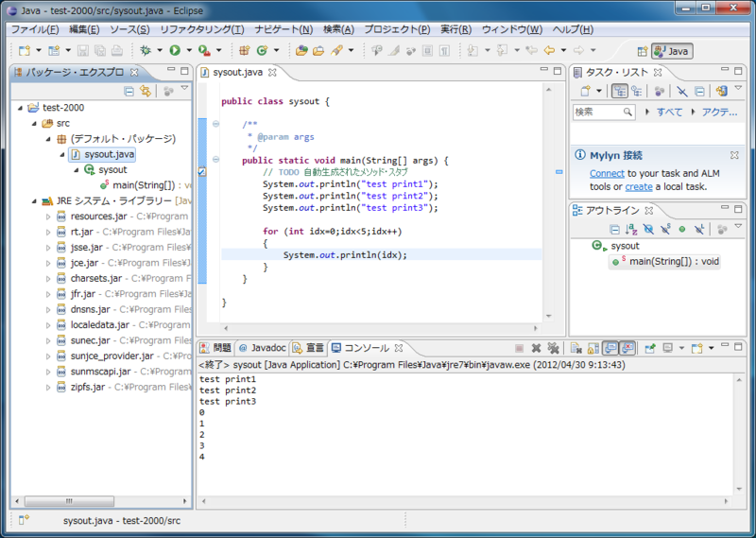Toggle Sort alphabetically in Outline view
Screen dimensions: 756x538
pos(631,229)
